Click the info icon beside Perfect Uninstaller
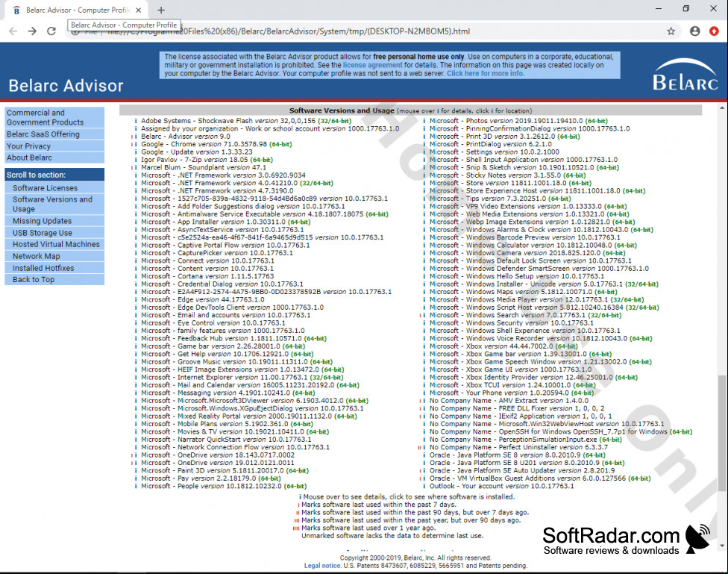Screen dimensions: 728x574 tap(424, 448)
